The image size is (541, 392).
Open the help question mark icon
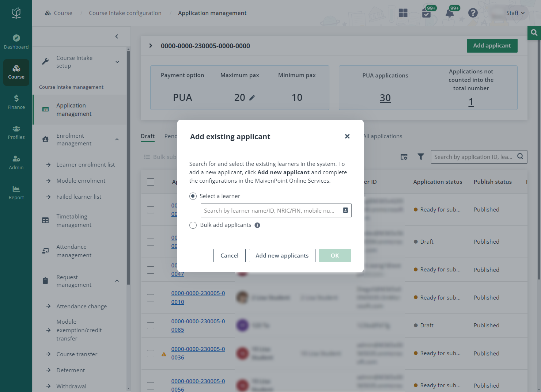coord(473,13)
